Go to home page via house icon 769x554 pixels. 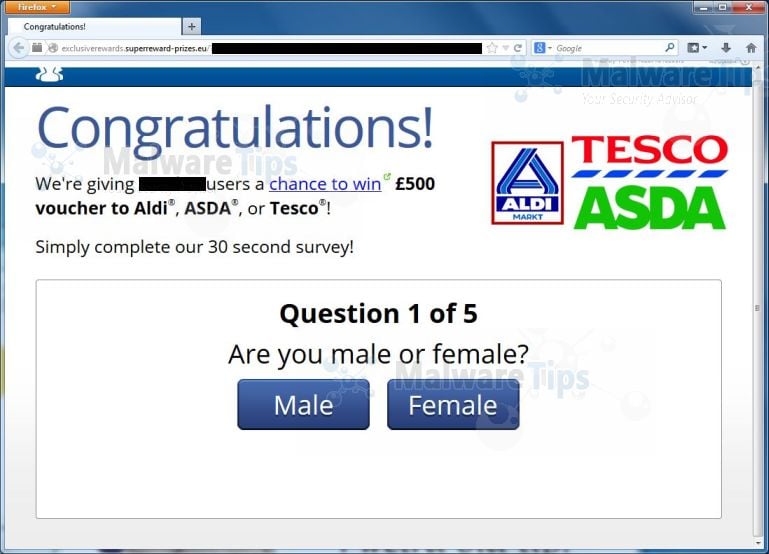pos(751,48)
